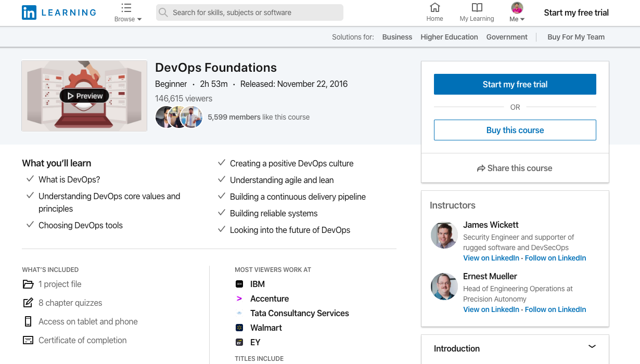The width and height of the screenshot is (640, 364).
Task: Select the Higher Education link
Action: (x=449, y=37)
